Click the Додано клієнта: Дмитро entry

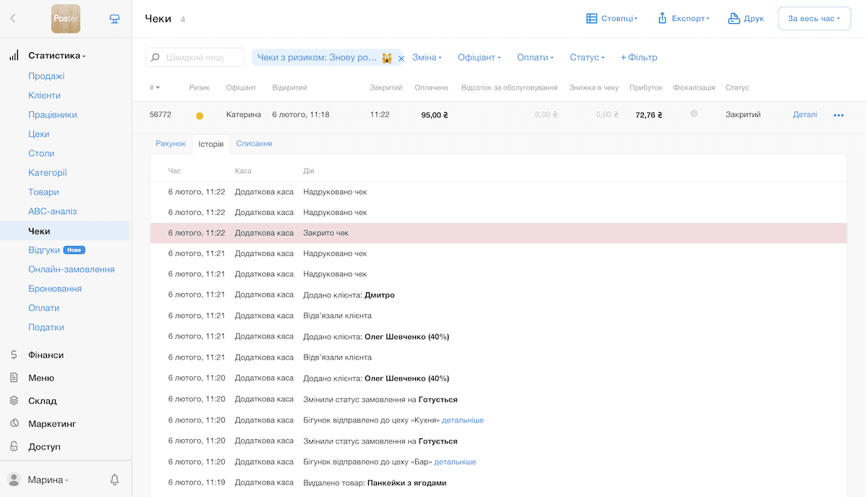click(x=349, y=295)
